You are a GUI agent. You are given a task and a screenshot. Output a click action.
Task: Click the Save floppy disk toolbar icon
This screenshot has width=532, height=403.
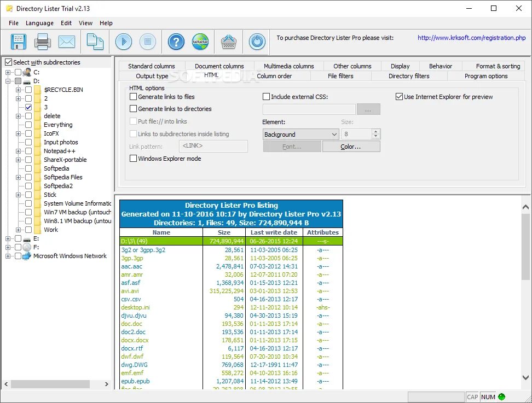coord(18,42)
